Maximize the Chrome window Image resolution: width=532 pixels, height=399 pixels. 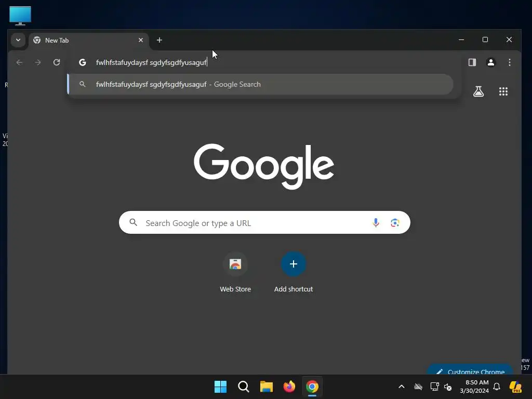(485, 39)
